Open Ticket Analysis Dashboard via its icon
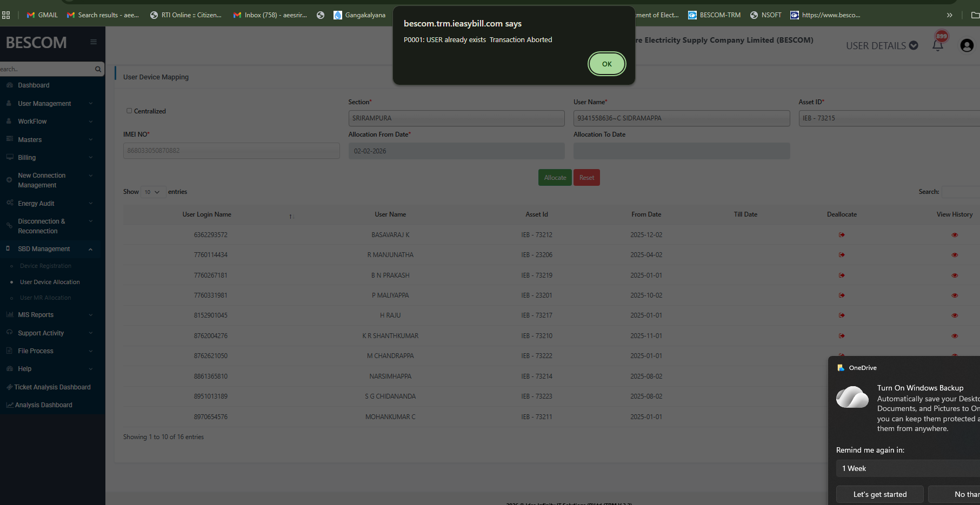This screenshot has width=980, height=505. [9, 387]
